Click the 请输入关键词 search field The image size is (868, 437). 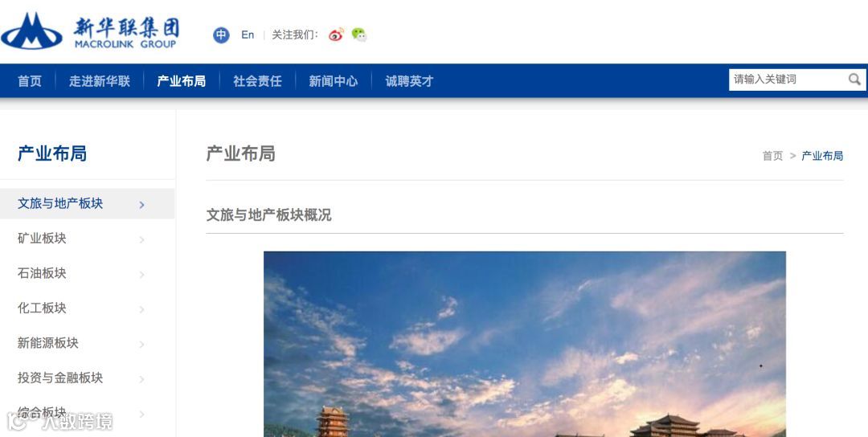(x=788, y=80)
